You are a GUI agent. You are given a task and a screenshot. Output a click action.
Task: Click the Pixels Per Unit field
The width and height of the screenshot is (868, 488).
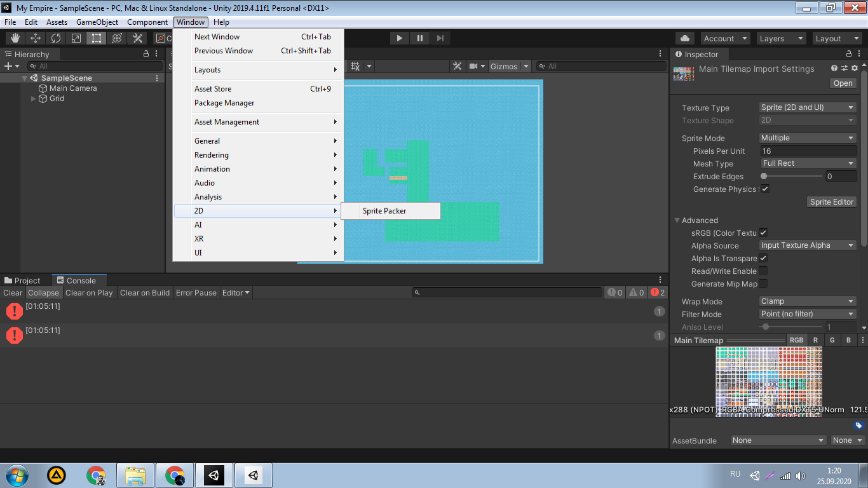point(808,151)
